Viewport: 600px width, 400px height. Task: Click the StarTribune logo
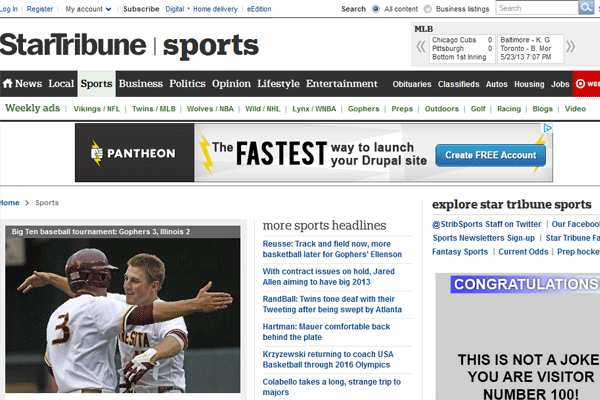coord(73,45)
